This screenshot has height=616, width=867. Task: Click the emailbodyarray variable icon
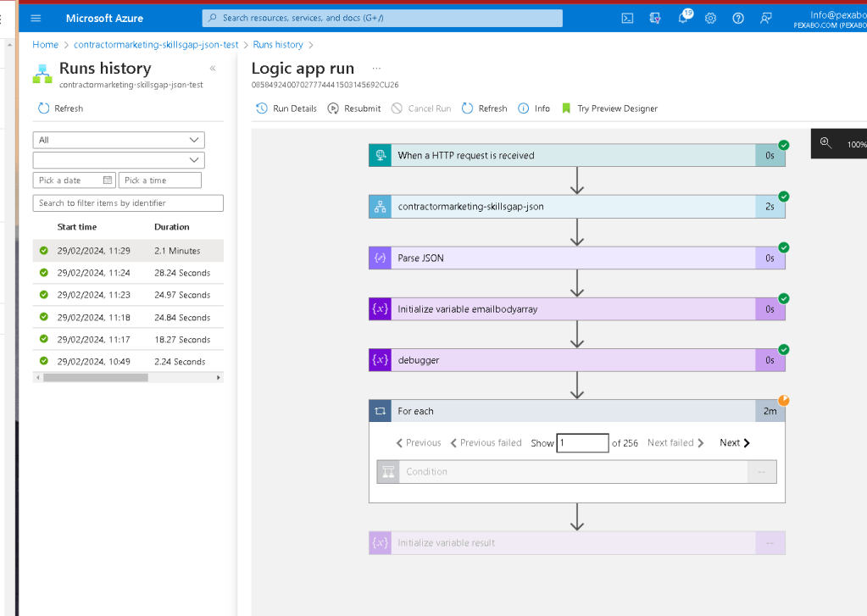[381, 309]
